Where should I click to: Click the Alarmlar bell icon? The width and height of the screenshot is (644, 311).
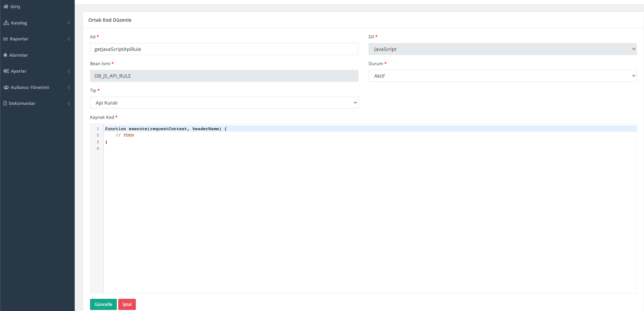coord(5,55)
